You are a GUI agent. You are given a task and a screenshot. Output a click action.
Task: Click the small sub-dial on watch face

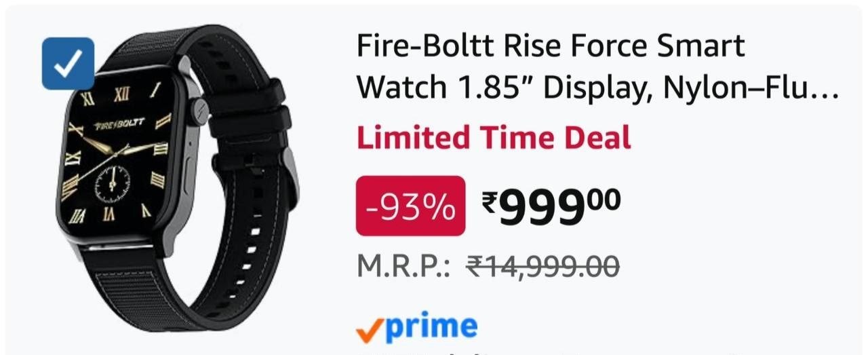[111, 181]
